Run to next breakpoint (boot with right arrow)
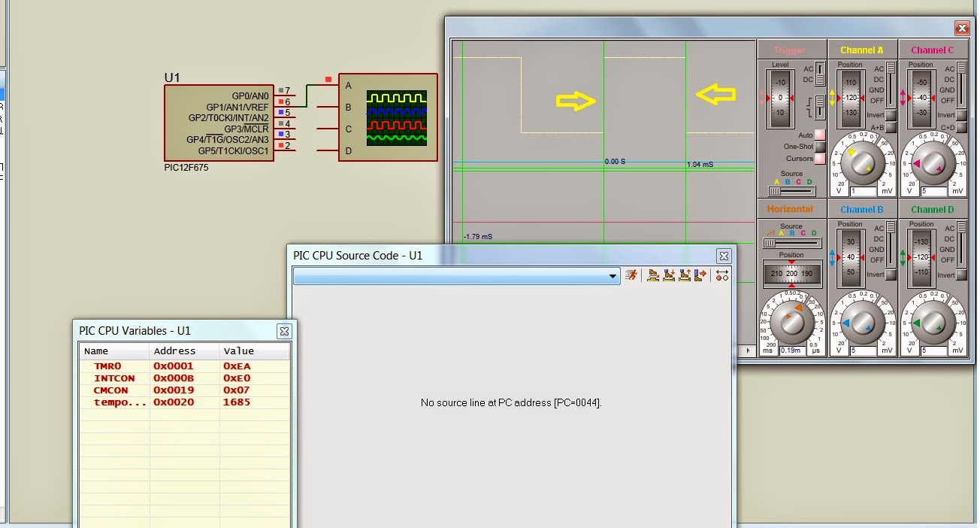The image size is (980, 528). coord(698,275)
